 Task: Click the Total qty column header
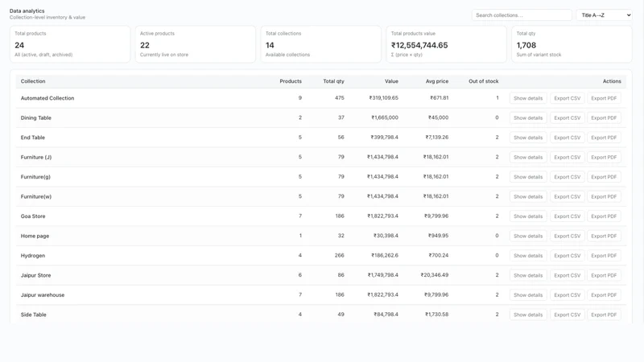(333, 81)
